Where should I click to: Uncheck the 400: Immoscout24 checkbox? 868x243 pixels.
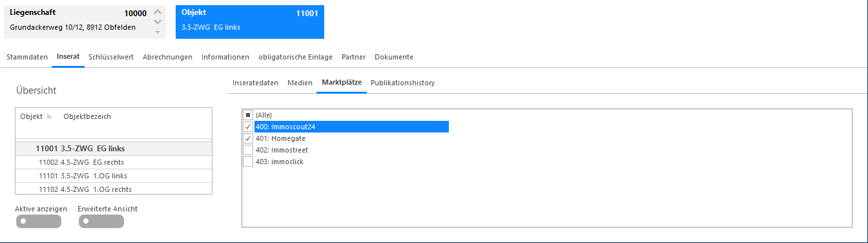point(248,127)
